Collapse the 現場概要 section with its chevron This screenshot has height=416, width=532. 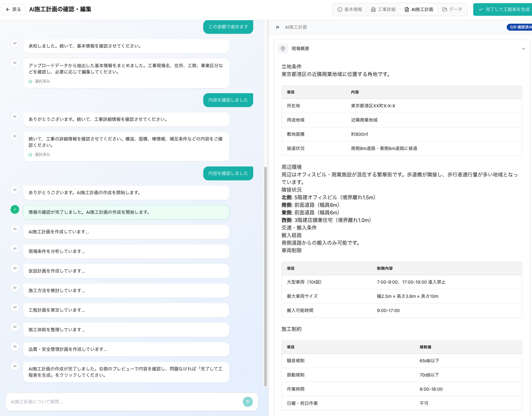click(523, 49)
